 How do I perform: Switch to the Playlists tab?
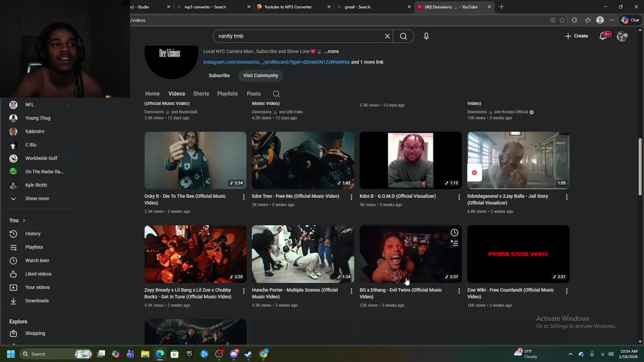click(x=227, y=94)
